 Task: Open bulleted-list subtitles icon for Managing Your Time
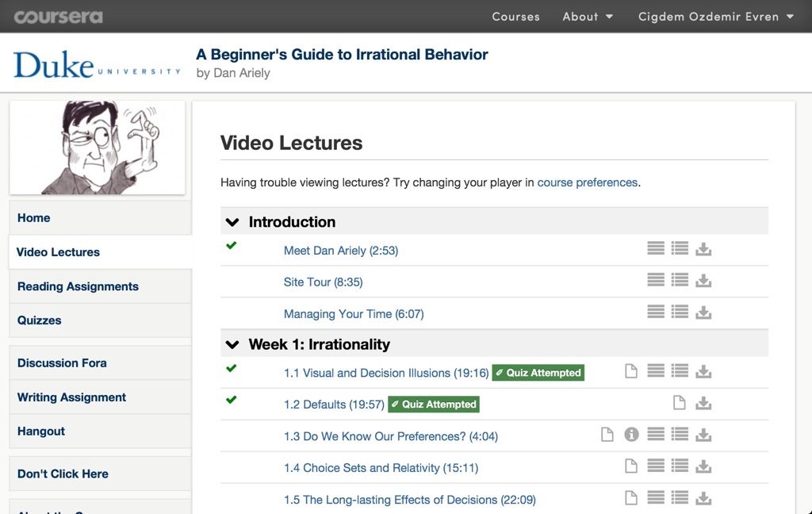pos(680,313)
